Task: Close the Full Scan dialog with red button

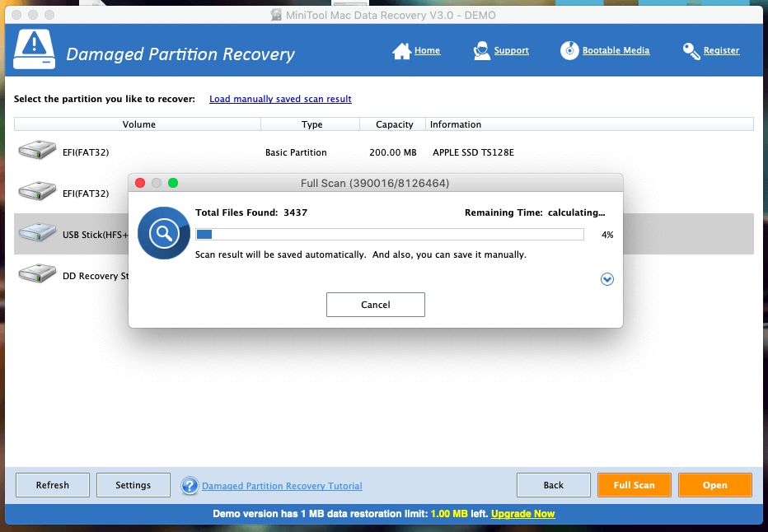Action: click(140, 183)
